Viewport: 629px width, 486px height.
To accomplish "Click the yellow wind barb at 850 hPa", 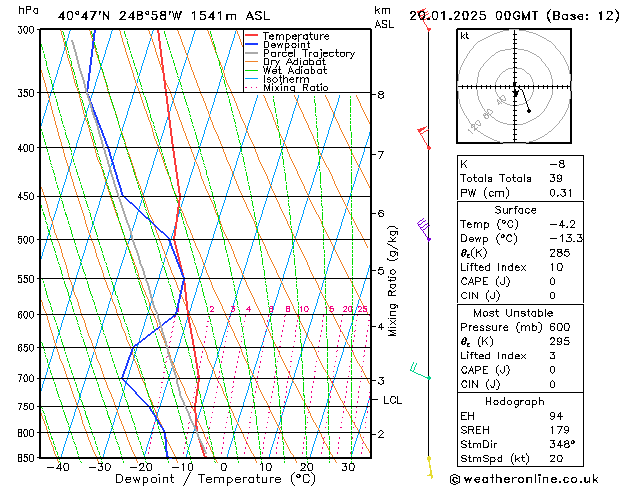I will pos(430,468).
